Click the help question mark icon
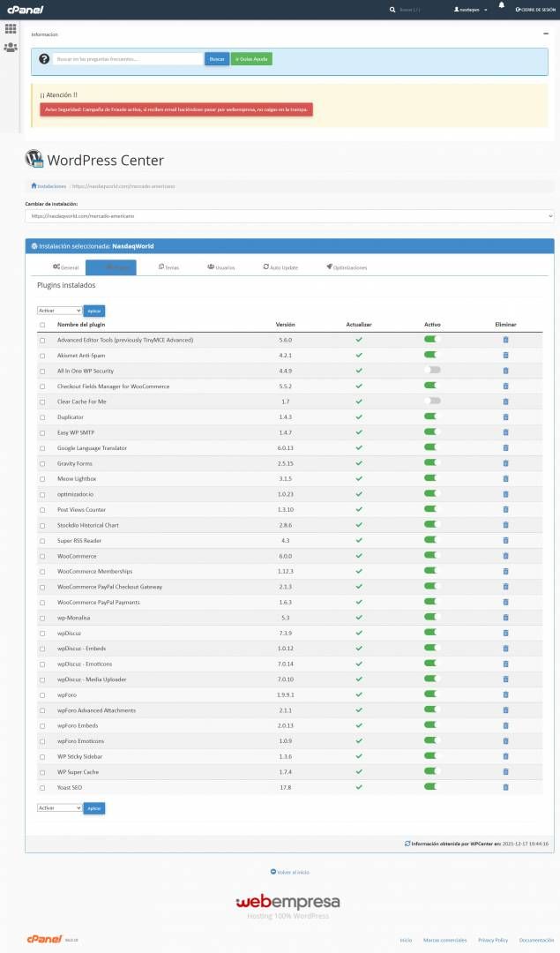Image resolution: width=560 pixels, height=953 pixels. [44, 59]
